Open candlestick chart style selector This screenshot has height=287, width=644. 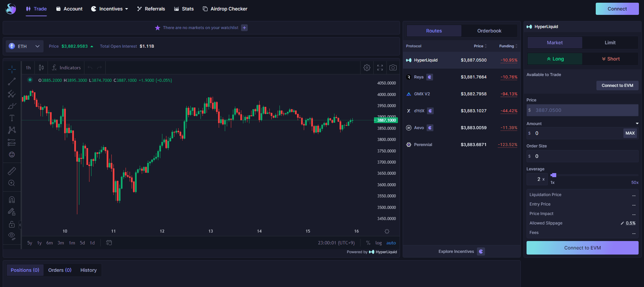click(x=41, y=68)
